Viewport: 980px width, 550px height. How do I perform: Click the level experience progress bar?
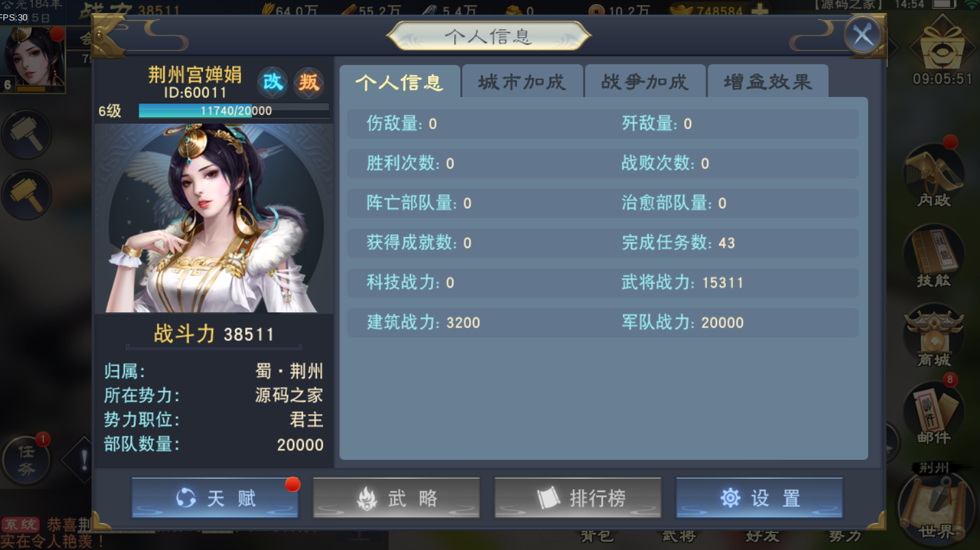(234, 111)
